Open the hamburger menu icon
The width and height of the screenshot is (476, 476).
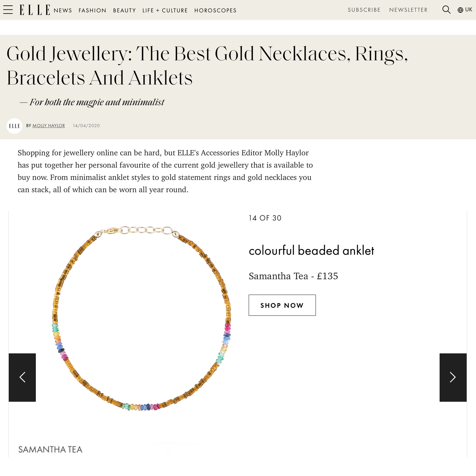(x=8, y=10)
